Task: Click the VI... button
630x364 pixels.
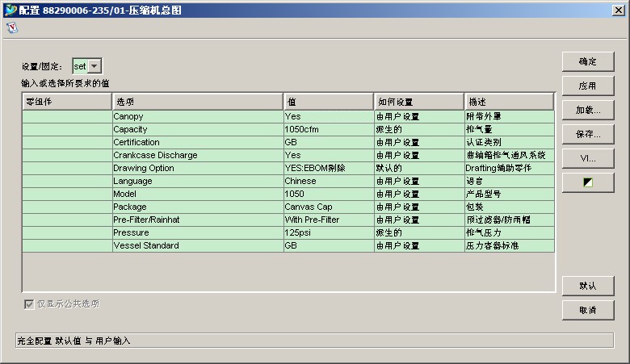Action: 588,158
